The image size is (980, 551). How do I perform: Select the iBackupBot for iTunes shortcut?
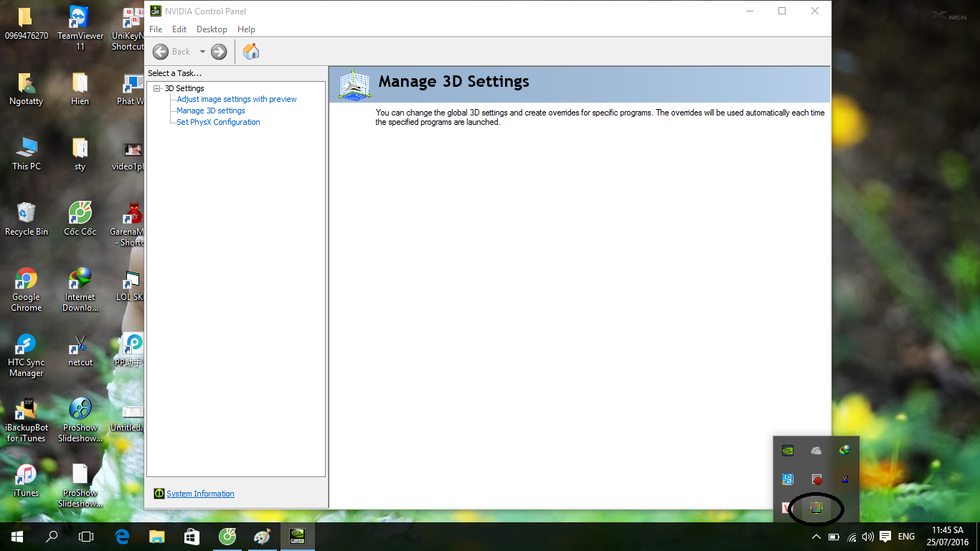click(x=27, y=420)
